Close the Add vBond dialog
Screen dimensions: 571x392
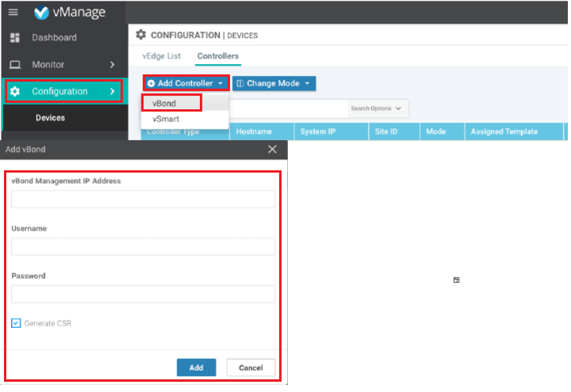pyautogui.click(x=272, y=149)
